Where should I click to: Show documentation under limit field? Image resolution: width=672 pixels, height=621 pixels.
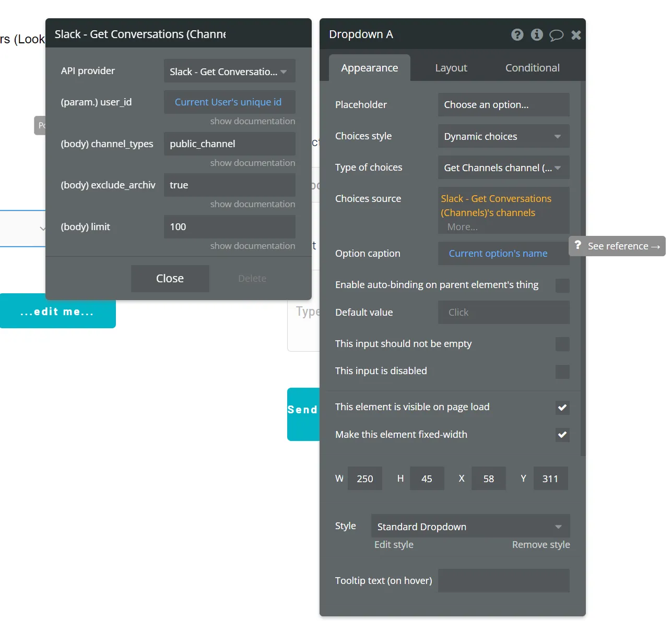click(253, 246)
